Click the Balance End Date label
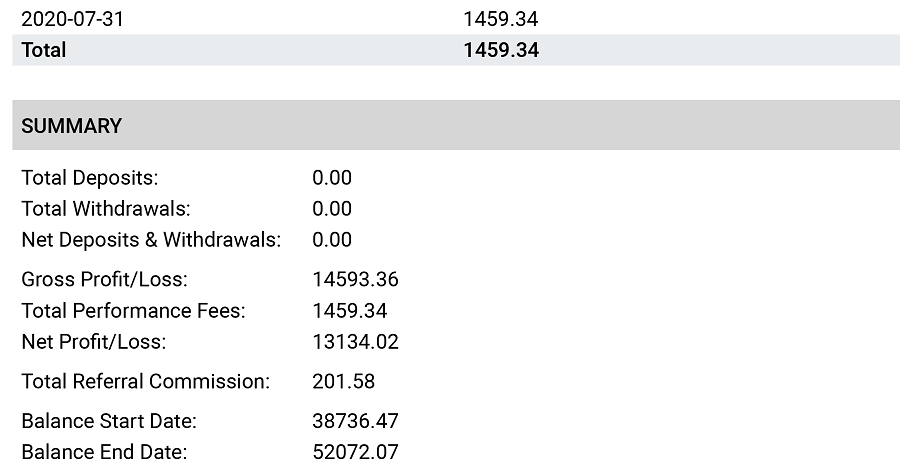 [104, 452]
